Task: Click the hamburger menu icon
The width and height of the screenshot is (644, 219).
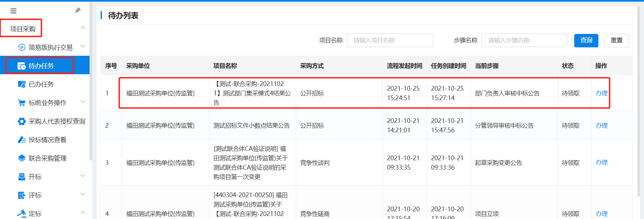Action: click(13, 11)
